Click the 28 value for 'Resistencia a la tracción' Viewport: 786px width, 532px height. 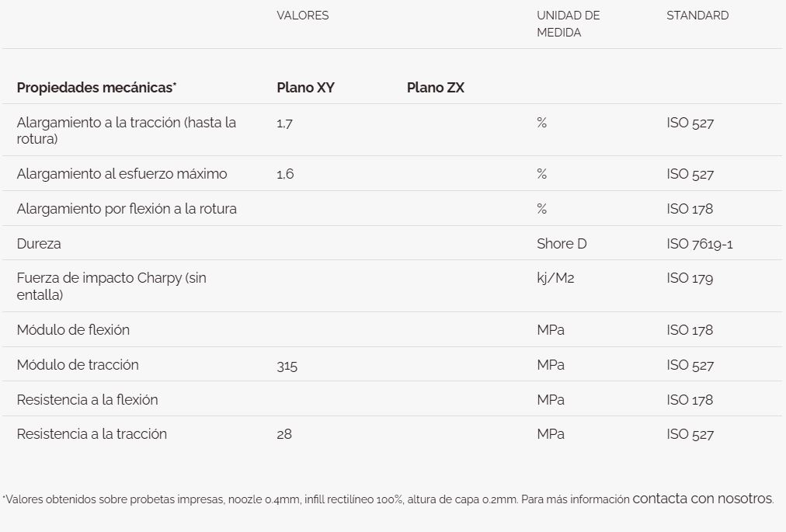point(284,434)
